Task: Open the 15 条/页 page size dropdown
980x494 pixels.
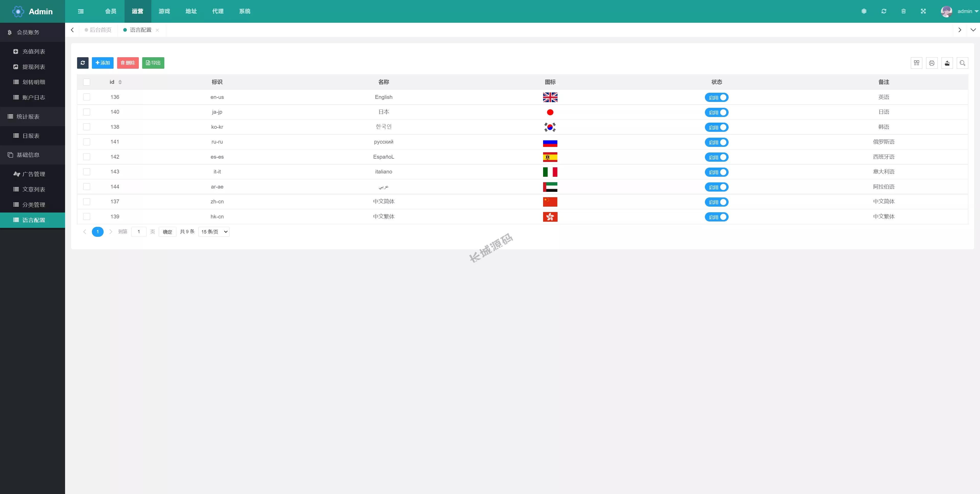Action: point(214,232)
